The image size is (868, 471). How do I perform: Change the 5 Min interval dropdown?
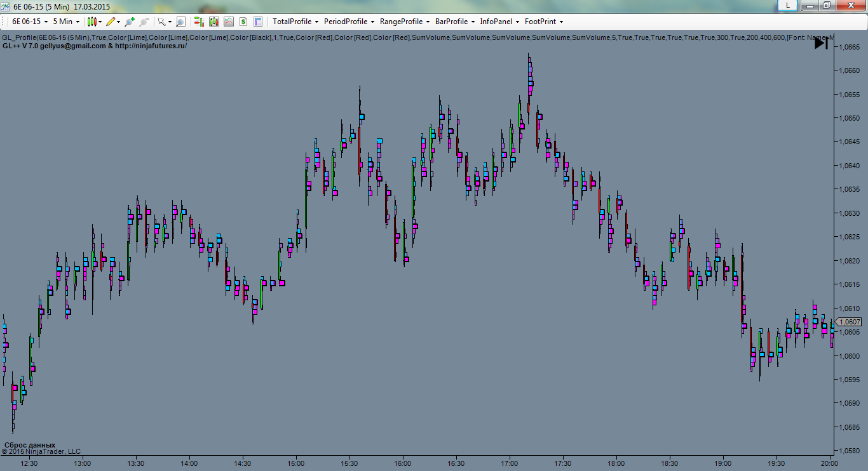pos(66,22)
